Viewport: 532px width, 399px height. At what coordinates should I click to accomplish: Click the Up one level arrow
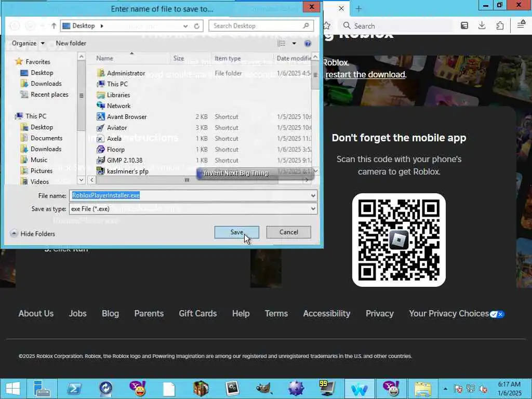tap(54, 26)
